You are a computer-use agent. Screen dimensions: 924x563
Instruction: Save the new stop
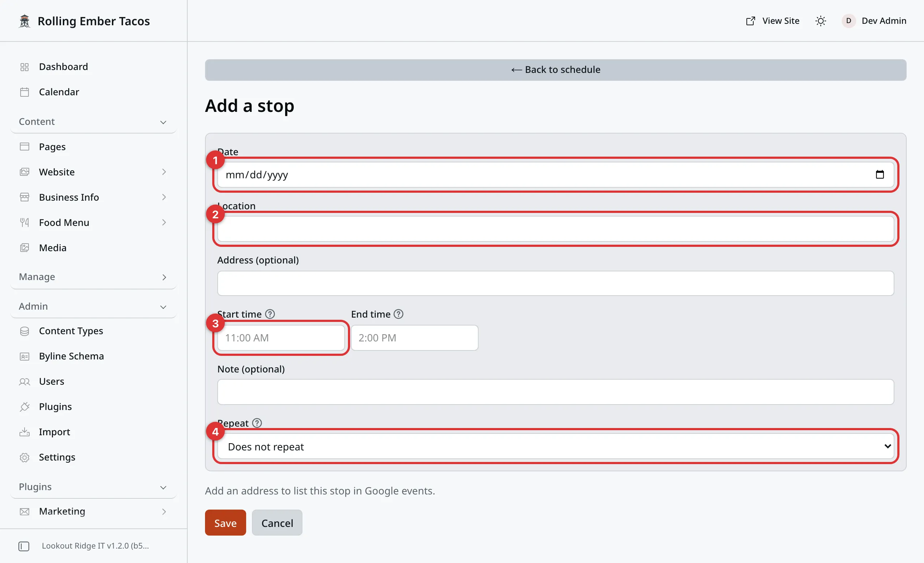pos(225,523)
